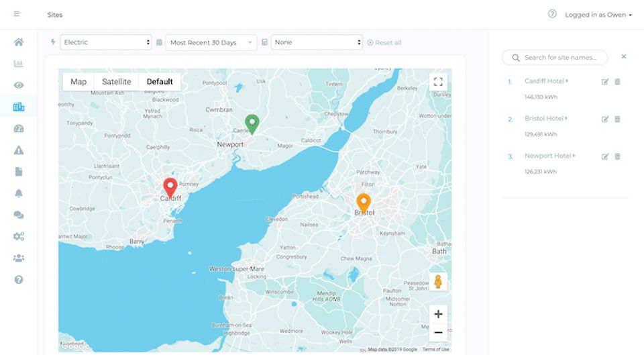644x355 pixels.
Task: Expand the Cardiff Hotel entry arrow
Action: pyautogui.click(x=568, y=81)
